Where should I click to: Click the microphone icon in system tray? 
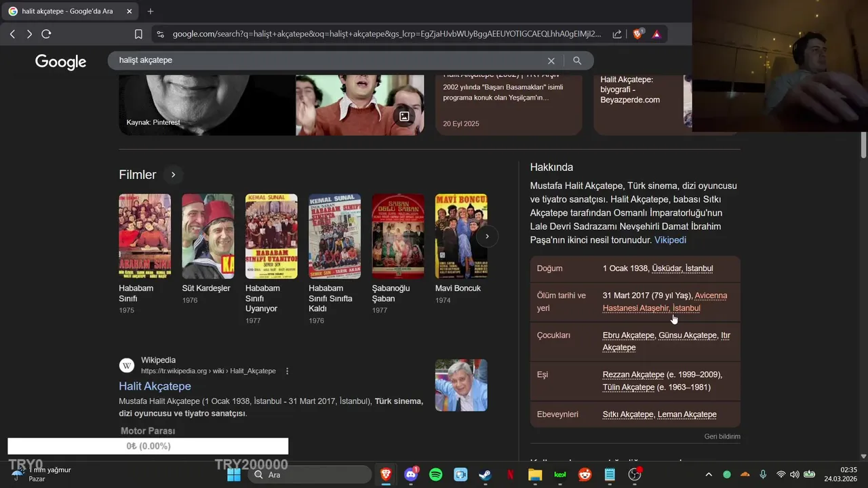(x=763, y=474)
